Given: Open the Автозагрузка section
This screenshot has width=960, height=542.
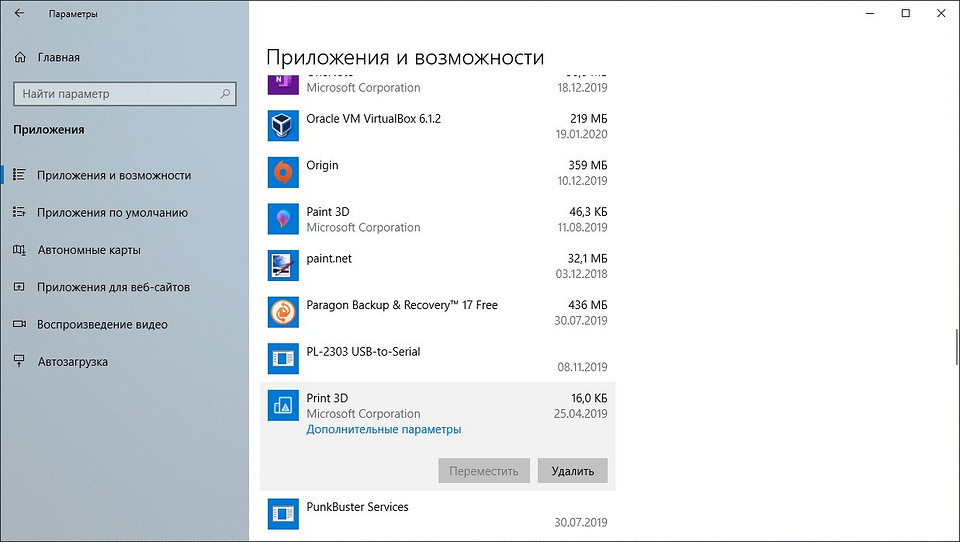Looking at the screenshot, I should click(72, 362).
